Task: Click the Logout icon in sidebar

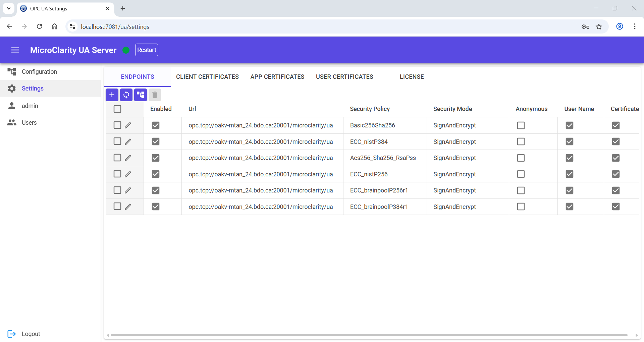Action: (x=12, y=334)
